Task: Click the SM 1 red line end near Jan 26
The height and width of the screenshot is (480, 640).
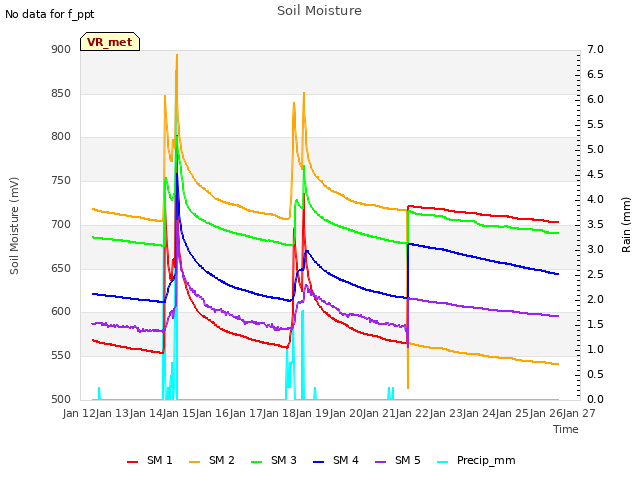Action: (558, 222)
